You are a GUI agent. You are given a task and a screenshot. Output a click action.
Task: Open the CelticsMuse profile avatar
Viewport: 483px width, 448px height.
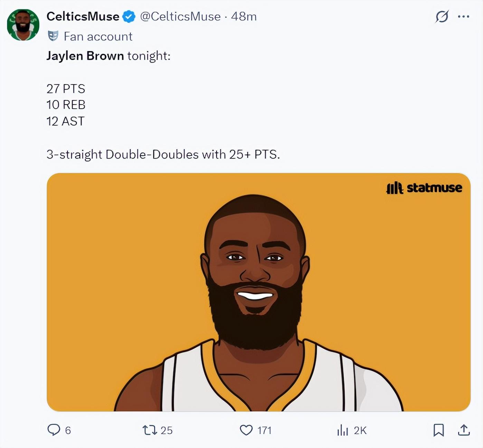(23, 25)
